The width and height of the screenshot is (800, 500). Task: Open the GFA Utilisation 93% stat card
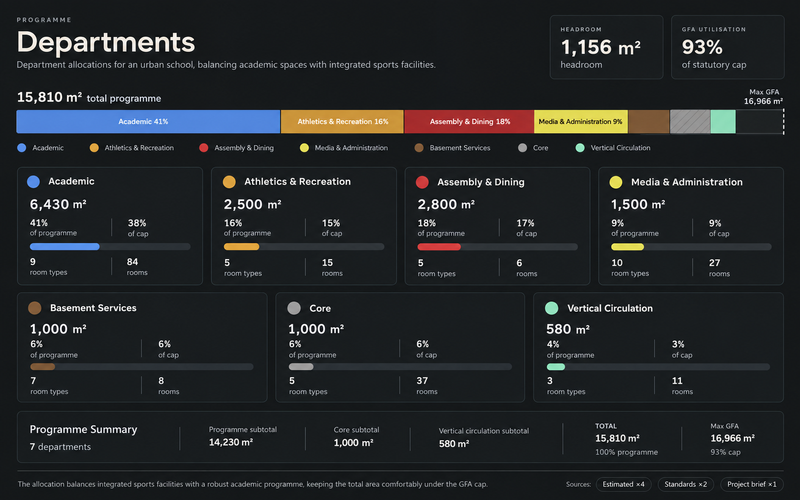pyautogui.click(x=728, y=47)
